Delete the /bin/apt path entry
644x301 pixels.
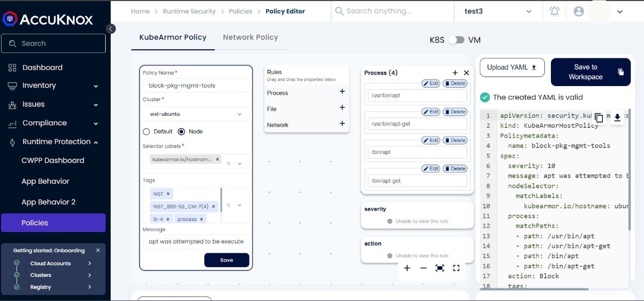click(455, 140)
